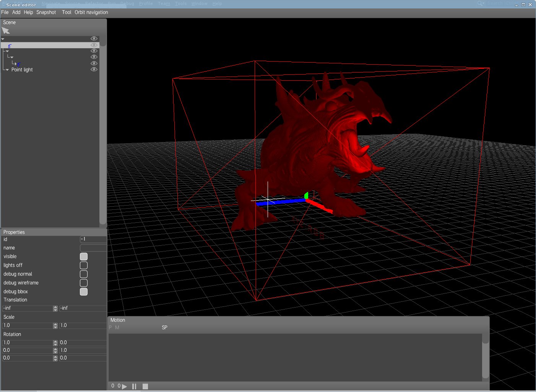
Task: Toggle visibility eye of the highlighted row
Action: [94, 45]
